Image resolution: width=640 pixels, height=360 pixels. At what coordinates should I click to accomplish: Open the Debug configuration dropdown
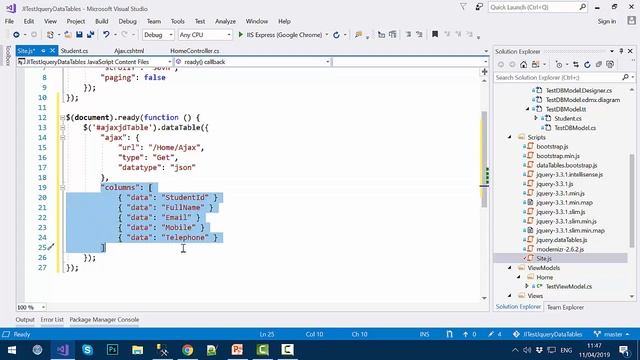(x=158, y=35)
